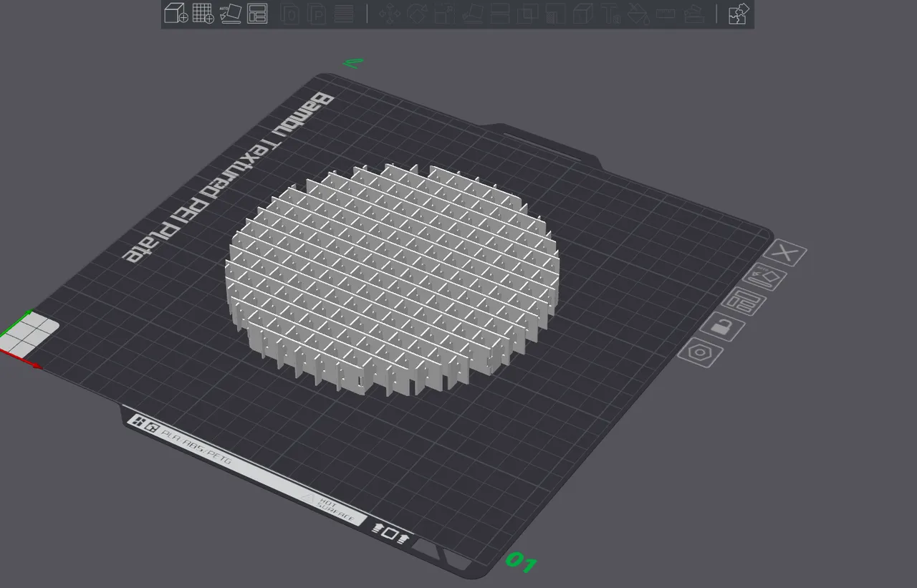Open the arrange objects tool
The width and height of the screenshot is (917, 588).
tap(256, 14)
